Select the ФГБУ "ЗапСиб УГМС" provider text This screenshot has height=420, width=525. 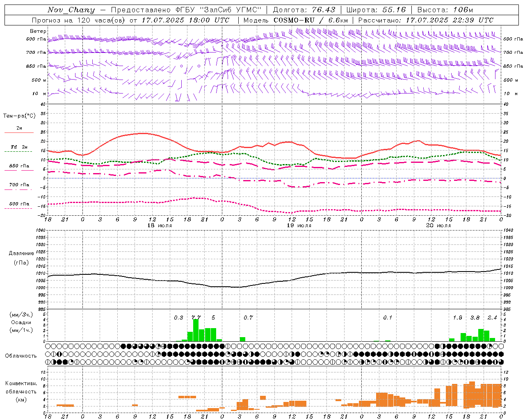pyautogui.click(x=219, y=10)
